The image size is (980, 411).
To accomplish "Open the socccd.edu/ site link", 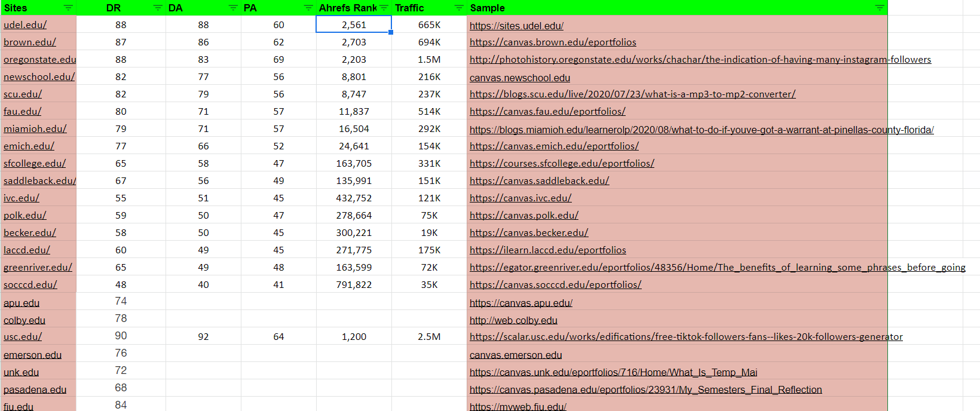I will pos(30,285).
